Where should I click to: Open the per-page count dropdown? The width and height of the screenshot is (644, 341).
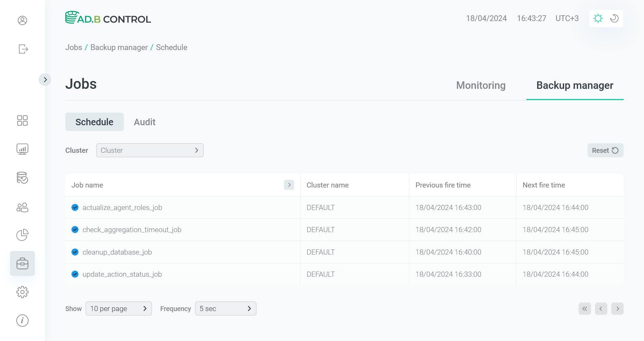point(119,308)
